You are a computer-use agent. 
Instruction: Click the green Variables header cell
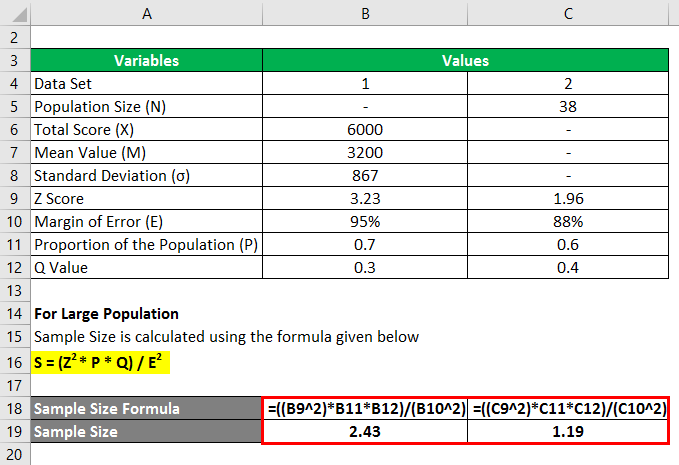[147, 60]
